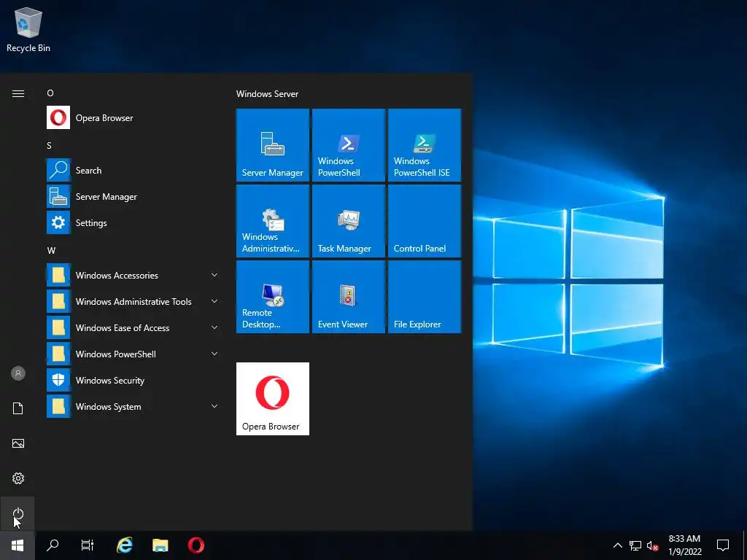Screen dimensions: 747x560
Task: Open the clock showing 8:33 AM
Action: click(x=684, y=545)
